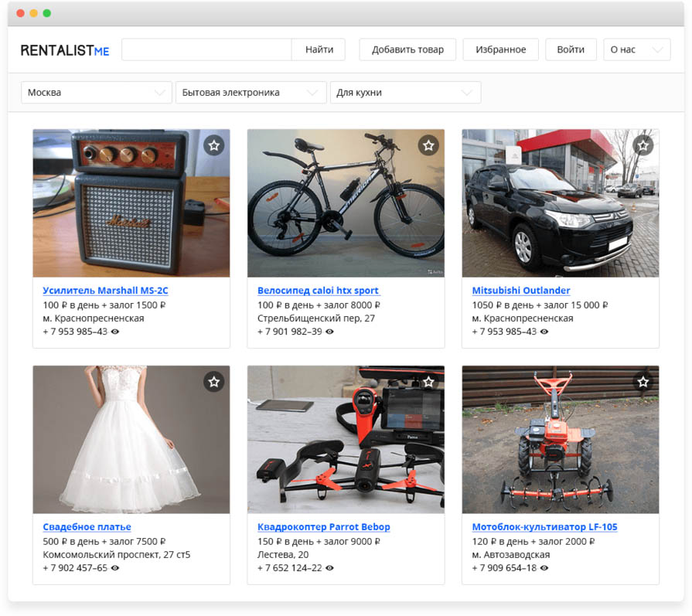692x616 pixels.
Task: Click price text '100 ₽ в день + залог 1500 ₽'
Action: coord(104,305)
